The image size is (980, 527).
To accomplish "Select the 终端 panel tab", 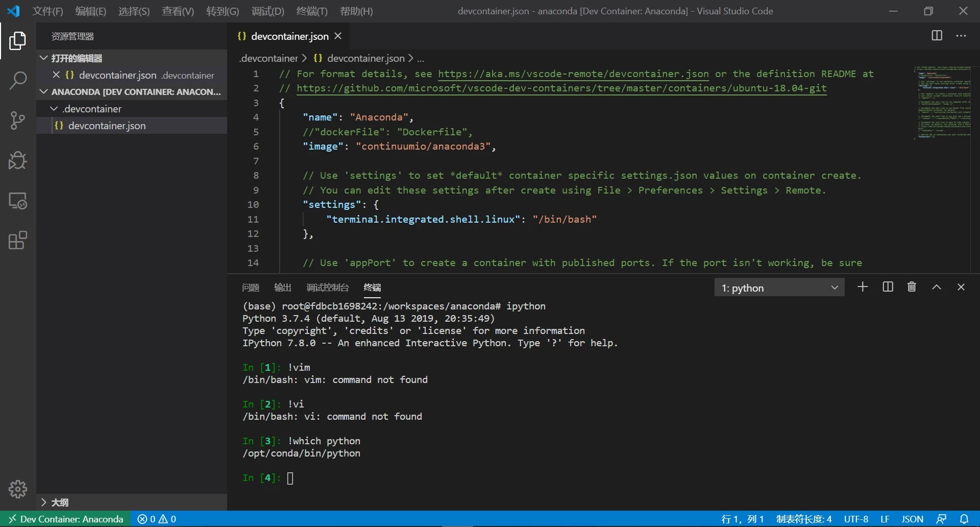I will click(x=373, y=288).
